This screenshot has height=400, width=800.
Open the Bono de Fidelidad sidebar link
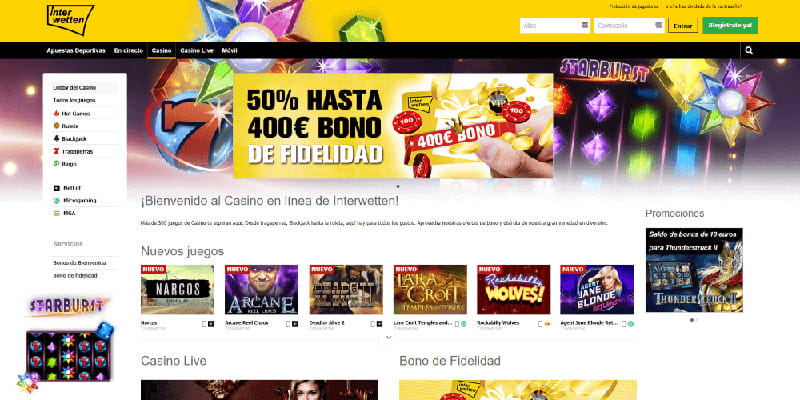[x=75, y=276]
